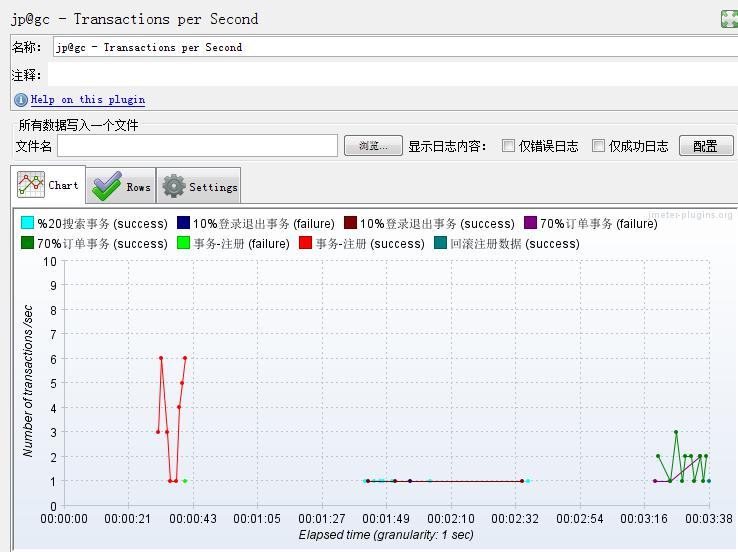Screen dimensions: 738x552
Task: Click the gear icon on Settings tab
Action: coord(174,187)
